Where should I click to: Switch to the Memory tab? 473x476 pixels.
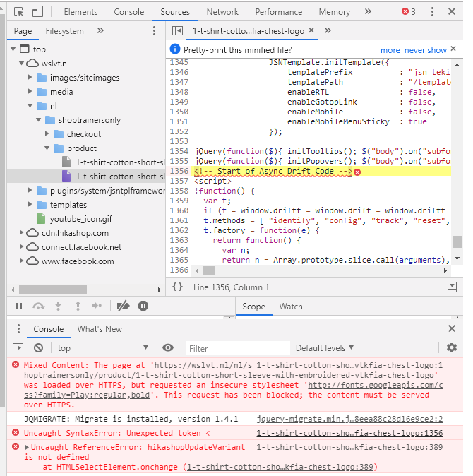[335, 12]
